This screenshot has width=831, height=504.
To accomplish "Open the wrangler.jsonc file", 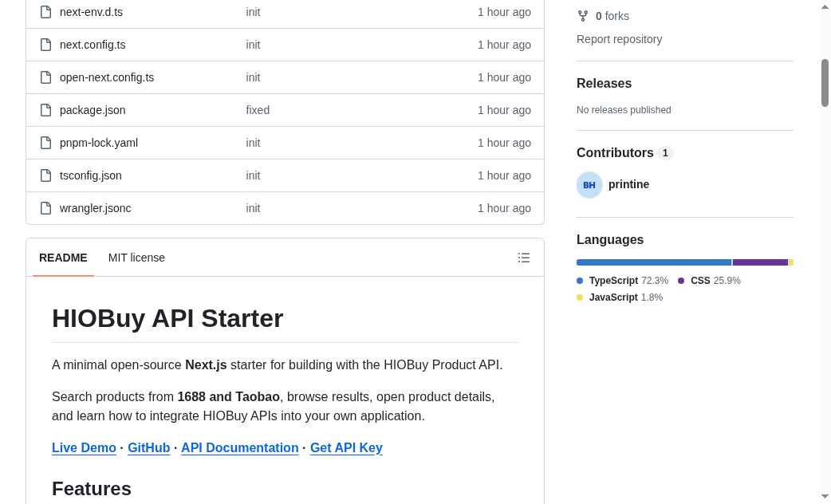I will pos(96,208).
